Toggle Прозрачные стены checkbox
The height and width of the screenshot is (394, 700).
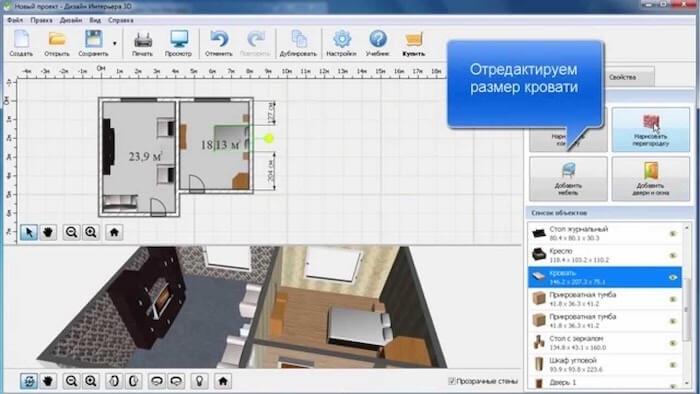coord(452,381)
